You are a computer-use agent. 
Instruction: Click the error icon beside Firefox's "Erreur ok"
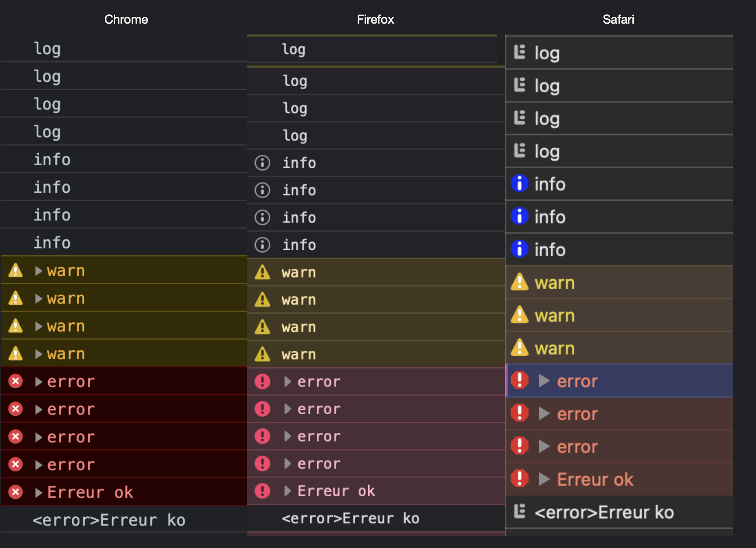click(262, 491)
